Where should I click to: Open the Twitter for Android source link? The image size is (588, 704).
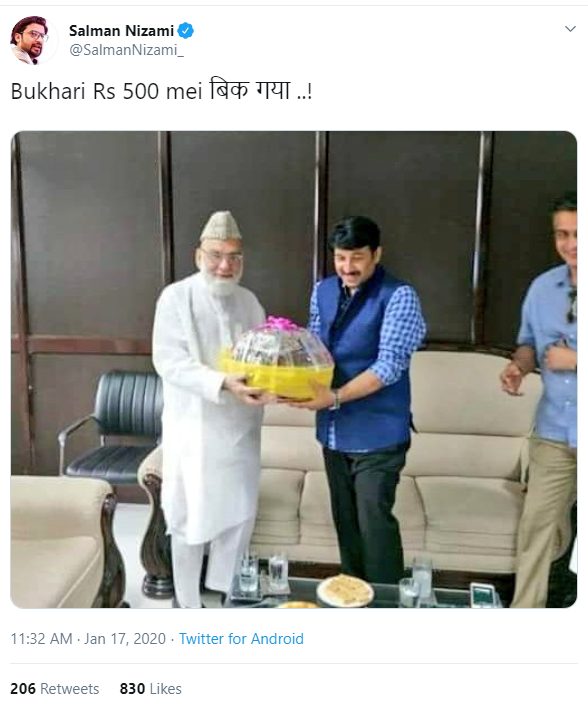coord(241,638)
